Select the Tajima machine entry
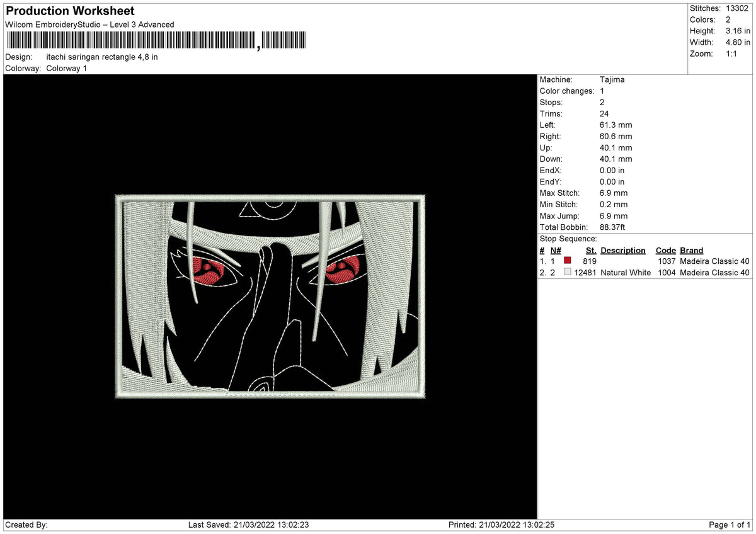 (610, 79)
